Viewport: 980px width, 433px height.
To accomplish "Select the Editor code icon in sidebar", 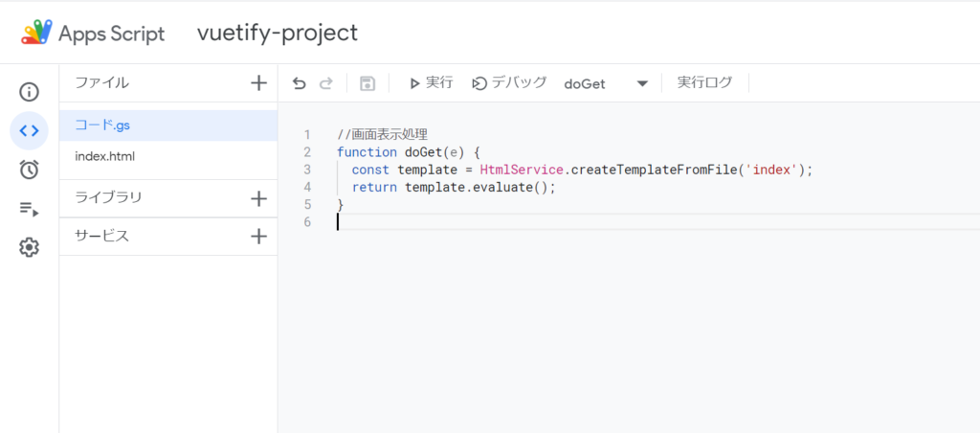I will point(29,131).
